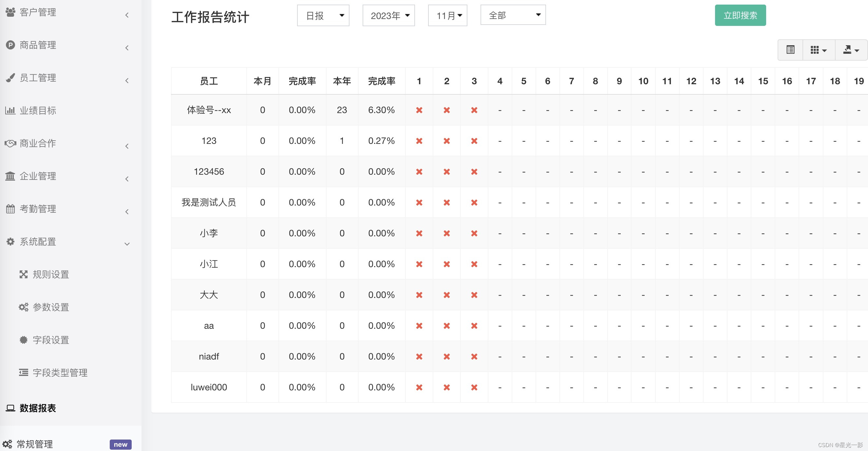Viewport: 868px width, 451px height.
Task: Open the 全部 filter dropdown
Action: coord(513,15)
